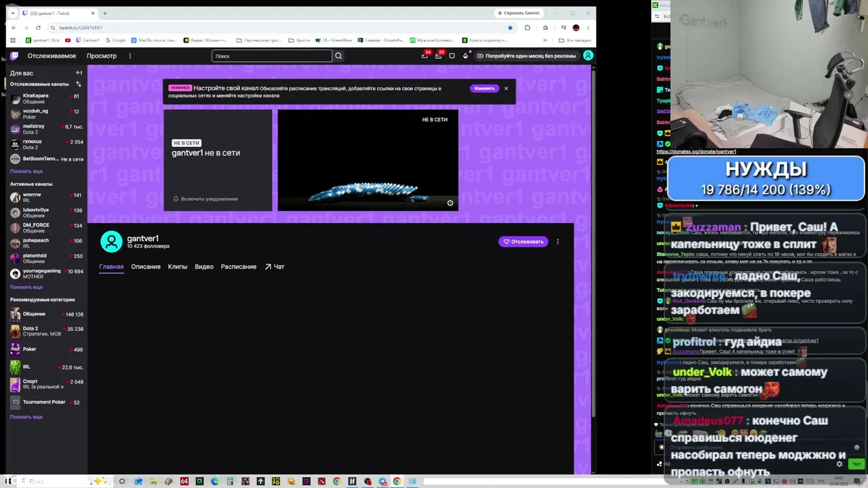
Task: Open chat settings gear in the stream chat
Action: (840, 464)
